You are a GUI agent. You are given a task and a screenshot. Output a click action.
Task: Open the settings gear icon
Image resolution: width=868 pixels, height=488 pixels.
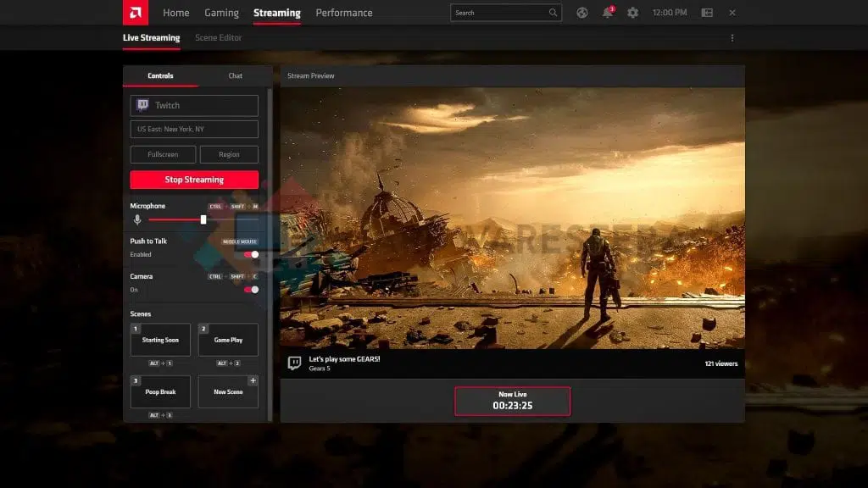point(632,13)
